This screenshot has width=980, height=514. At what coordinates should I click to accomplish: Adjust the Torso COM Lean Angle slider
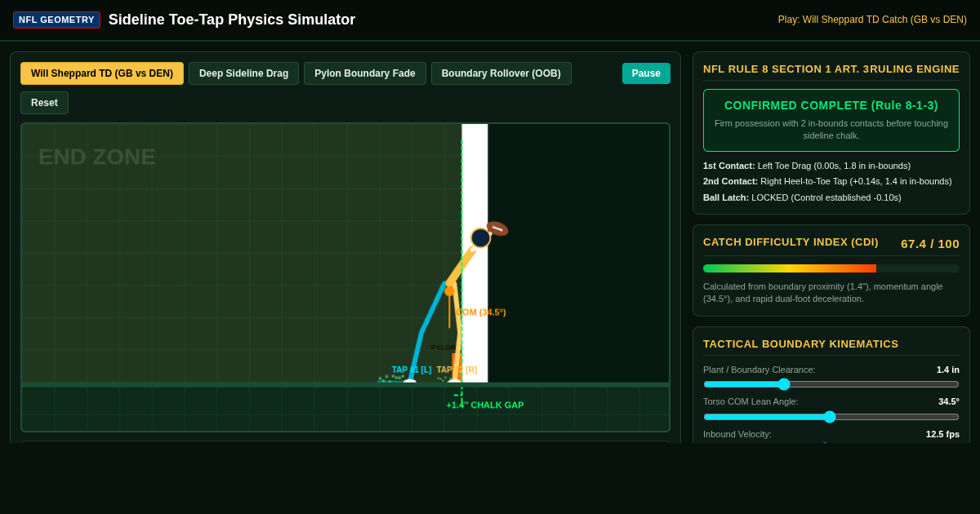pyautogui.click(x=831, y=417)
